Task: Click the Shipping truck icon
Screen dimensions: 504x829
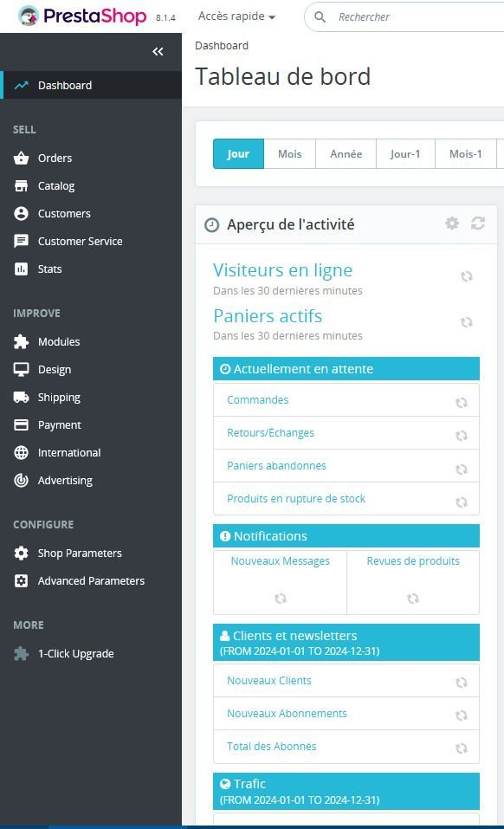Action: [21, 397]
